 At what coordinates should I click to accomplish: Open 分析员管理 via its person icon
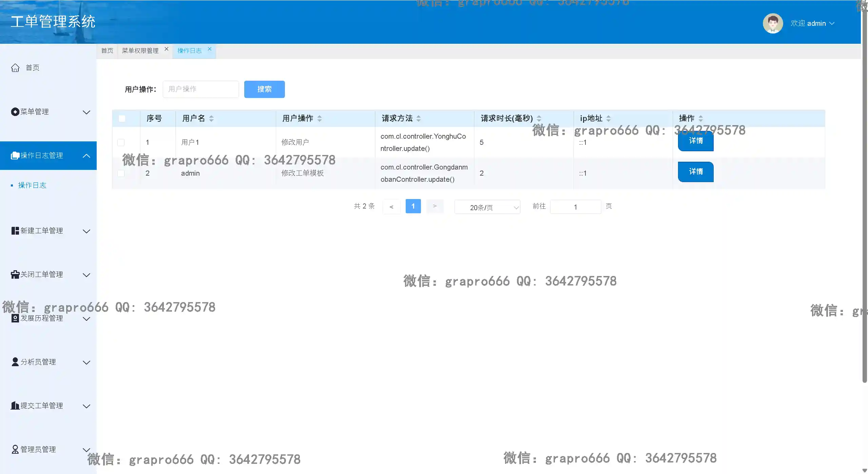click(15, 362)
